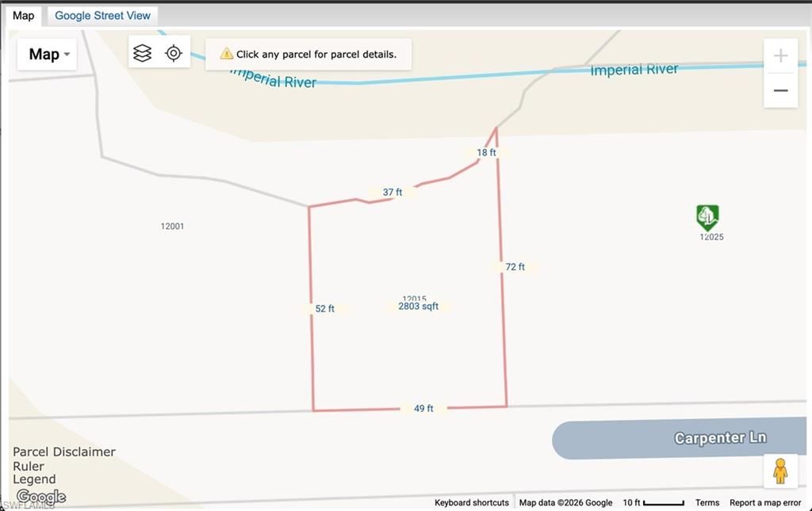Zoom out with the minus button
The width and height of the screenshot is (812, 511).
click(x=780, y=90)
